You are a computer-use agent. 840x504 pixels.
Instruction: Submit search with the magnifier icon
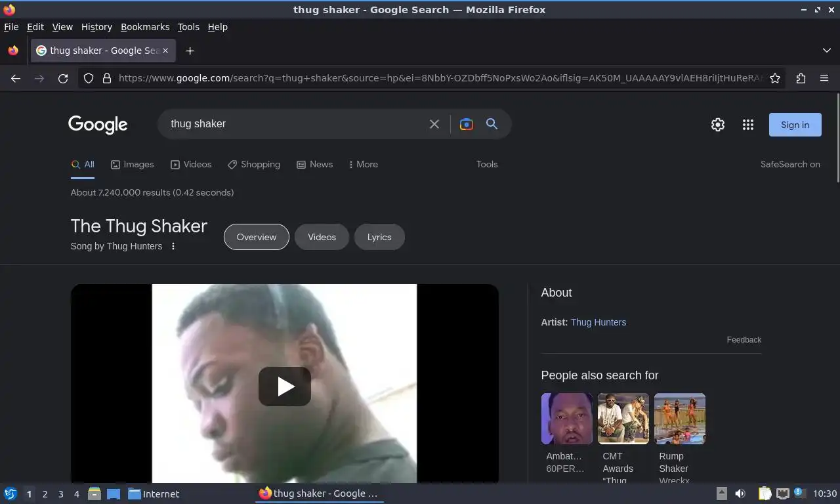point(492,124)
